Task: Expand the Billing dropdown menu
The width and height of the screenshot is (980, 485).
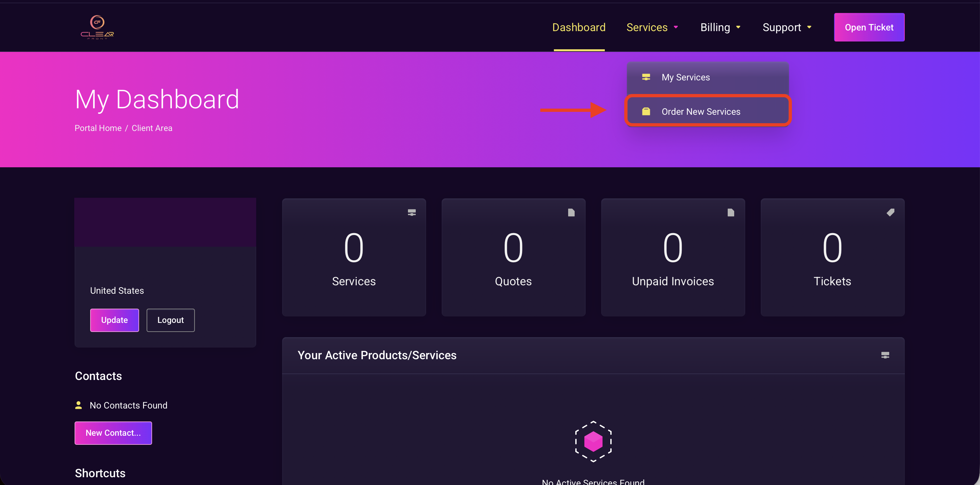Action: (720, 27)
